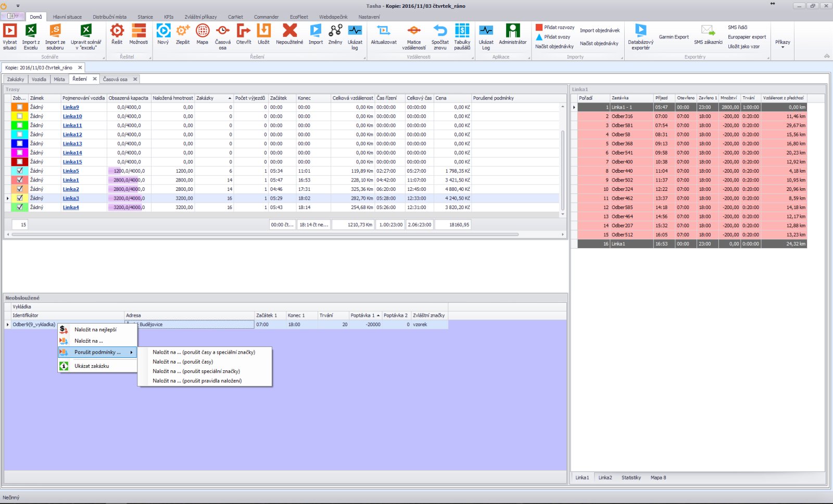Viewport: 833px width, 504px height.
Task: Expand the Porušit podmínky submenu
Action: tap(98, 352)
